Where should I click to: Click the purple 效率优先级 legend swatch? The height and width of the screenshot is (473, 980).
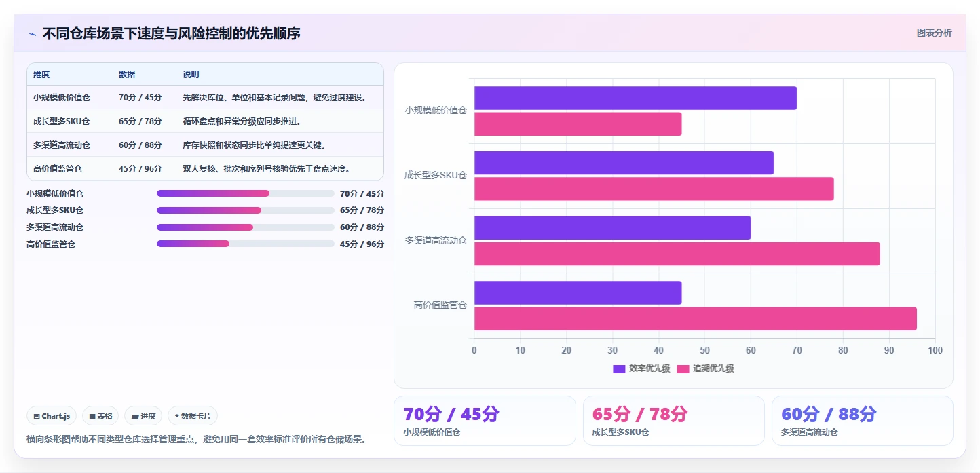coord(619,368)
